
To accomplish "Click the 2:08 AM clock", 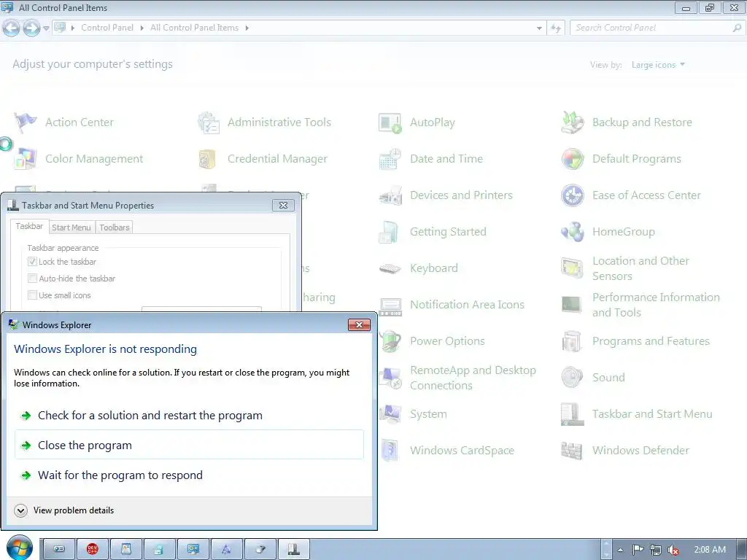I will 709,550.
